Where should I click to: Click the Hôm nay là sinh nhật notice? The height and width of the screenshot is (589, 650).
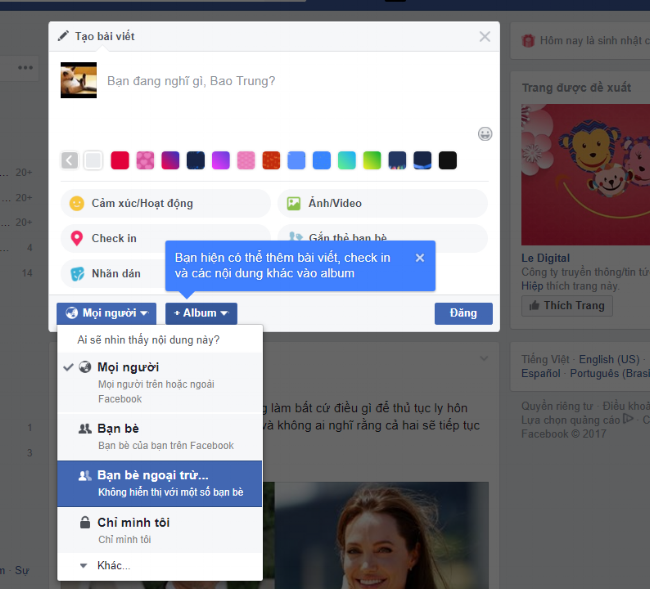[594, 41]
